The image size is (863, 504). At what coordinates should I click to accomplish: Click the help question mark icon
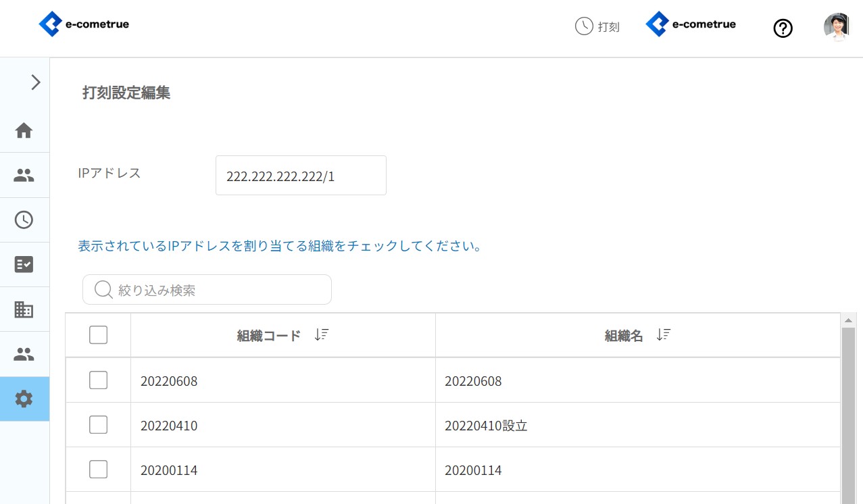pyautogui.click(x=783, y=28)
